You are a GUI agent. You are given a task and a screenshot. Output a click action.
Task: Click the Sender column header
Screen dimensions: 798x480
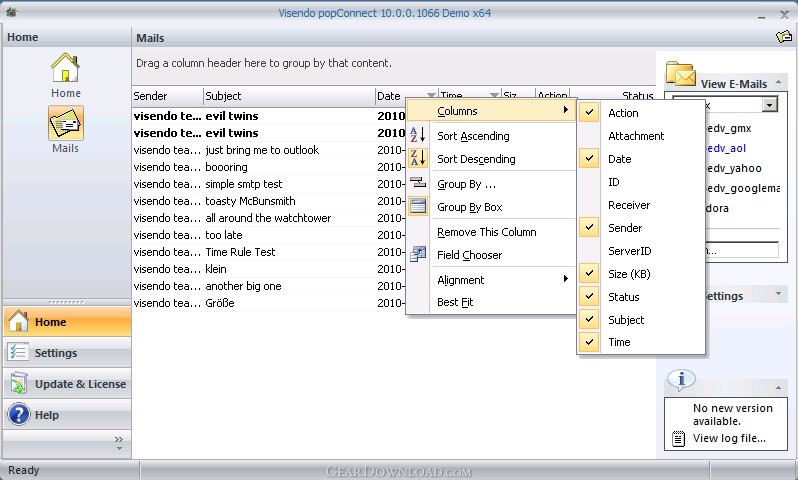pyautogui.click(x=167, y=96)
